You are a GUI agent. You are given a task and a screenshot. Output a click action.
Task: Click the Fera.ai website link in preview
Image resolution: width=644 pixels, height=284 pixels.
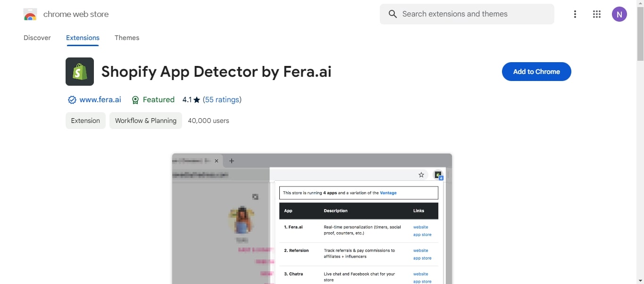(421, 227)
